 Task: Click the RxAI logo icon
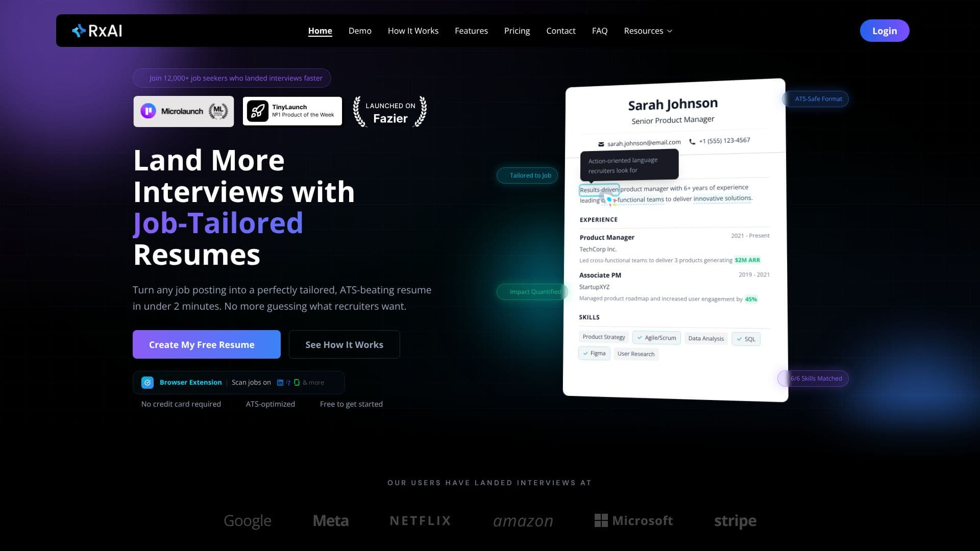[x=79, y=31]
